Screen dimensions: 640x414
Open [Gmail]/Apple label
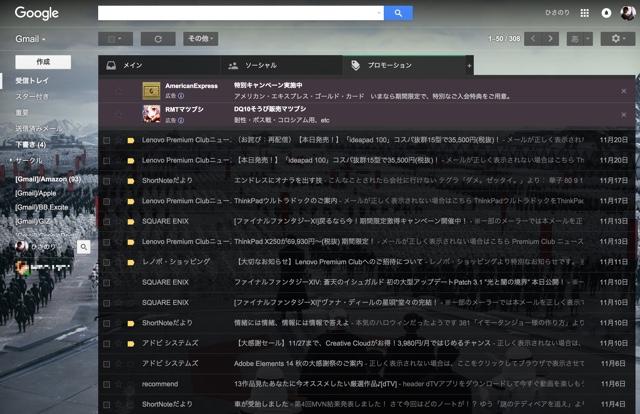(x=36, y=193)
